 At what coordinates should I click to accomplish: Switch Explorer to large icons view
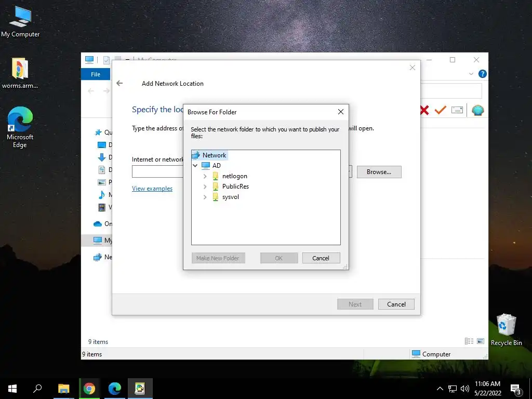481,341
